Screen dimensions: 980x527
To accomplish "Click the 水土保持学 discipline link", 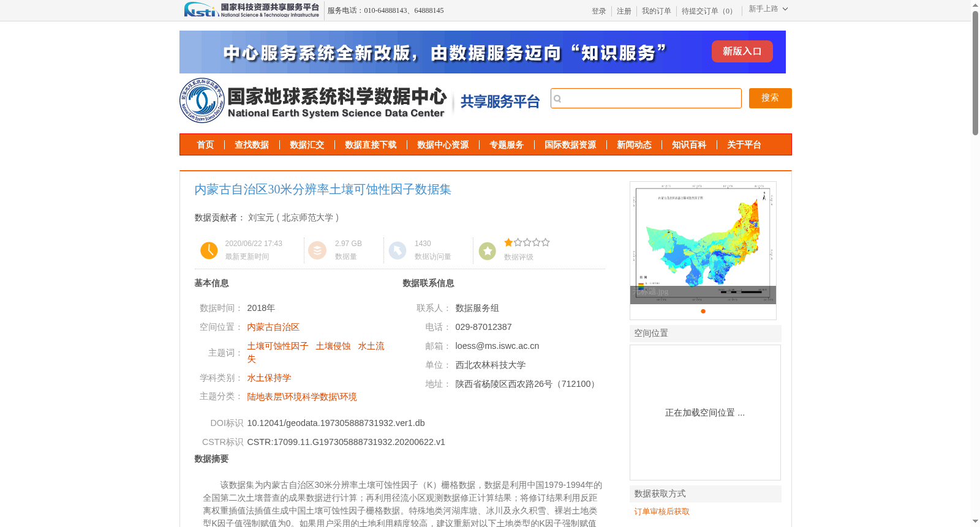I will (x=269, y=378).
